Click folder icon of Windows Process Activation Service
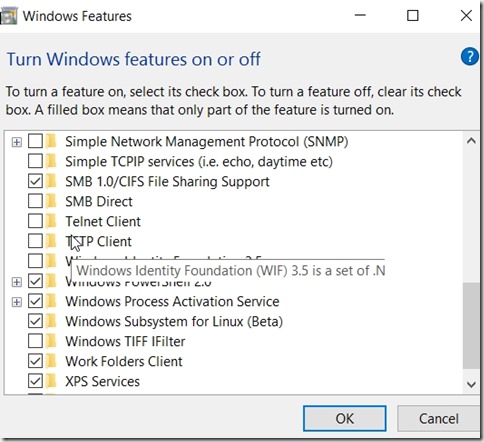Image resolution: width=484 pixels, height=442 pixels. pos(51,301)
